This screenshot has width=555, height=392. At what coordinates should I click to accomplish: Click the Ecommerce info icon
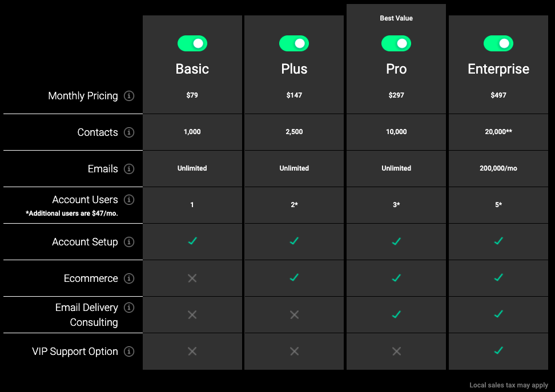(129, 278)
